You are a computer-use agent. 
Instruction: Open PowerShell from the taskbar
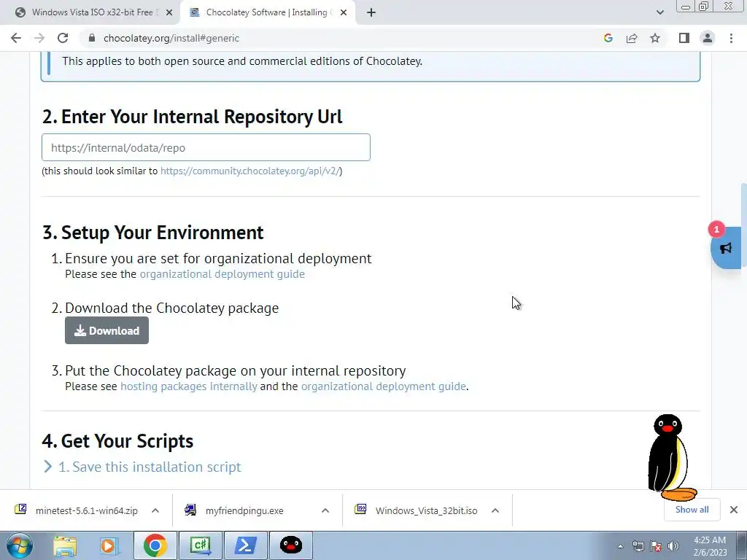click(x=246, y=545)
